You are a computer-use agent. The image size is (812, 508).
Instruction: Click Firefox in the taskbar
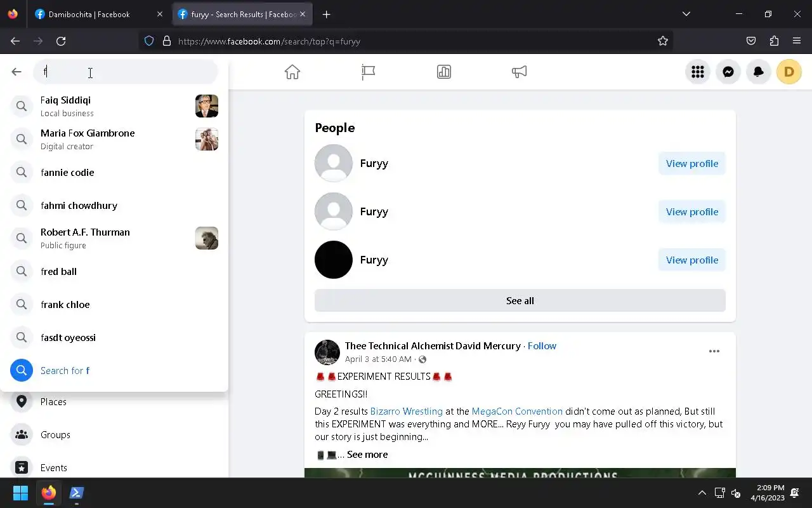pyautogui.click(x=49, y=493)
